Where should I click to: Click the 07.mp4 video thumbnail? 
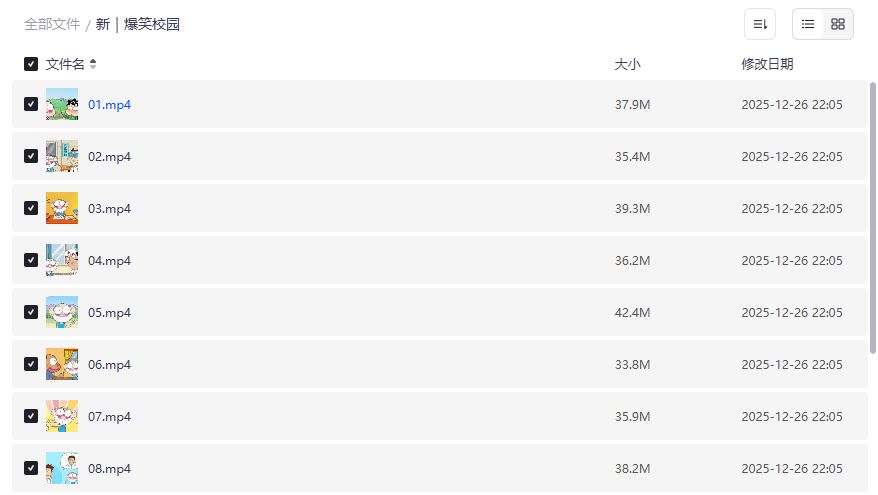[x=62, y=416]
